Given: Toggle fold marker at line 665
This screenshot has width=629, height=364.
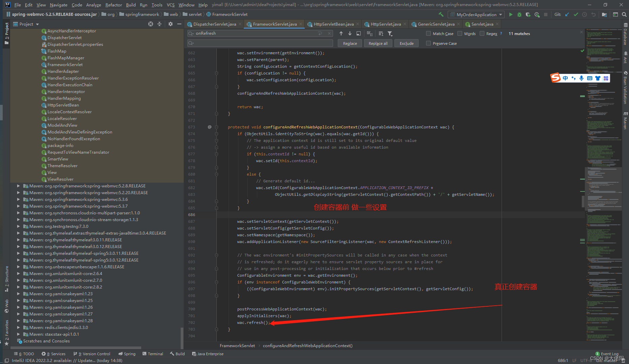Looking at the screenshot, I should point(216,73).
